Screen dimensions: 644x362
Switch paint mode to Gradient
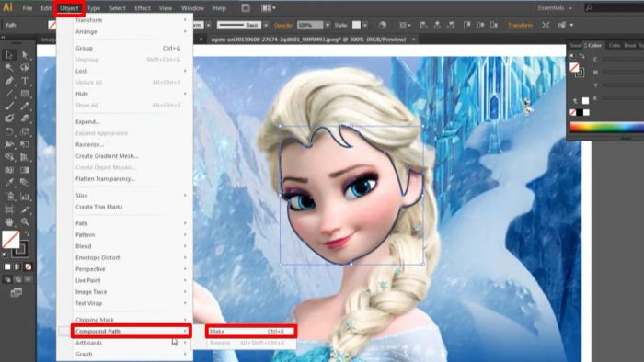(17, 266)
